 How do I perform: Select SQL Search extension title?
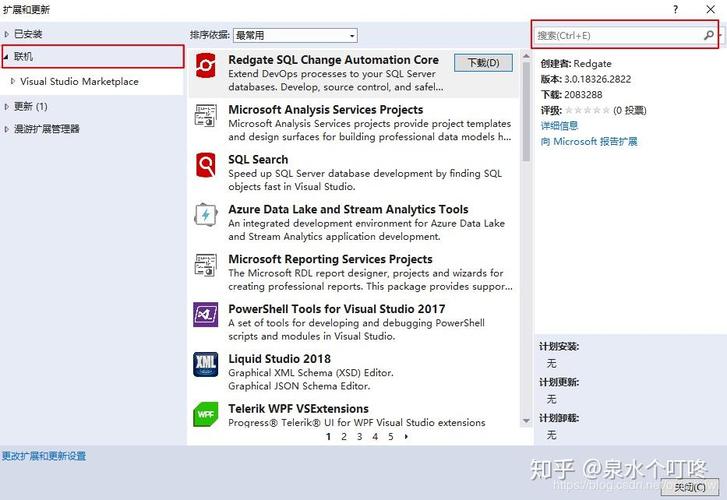coord(258,160)
